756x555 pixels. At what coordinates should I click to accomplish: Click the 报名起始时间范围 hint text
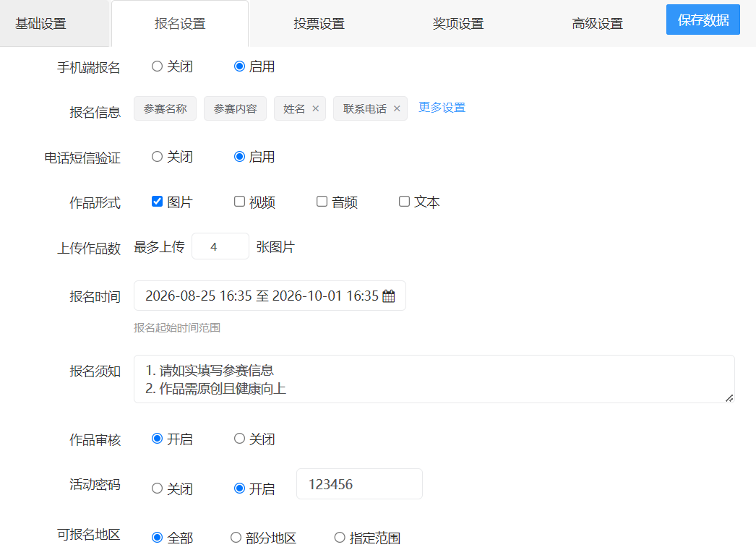[x=177, y=328]
